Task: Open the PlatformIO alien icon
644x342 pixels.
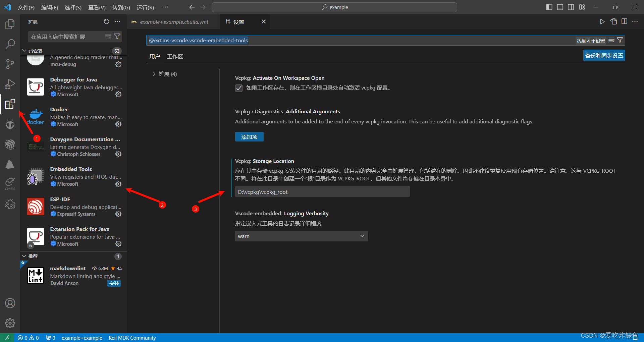Action: (x=10, y=124)
